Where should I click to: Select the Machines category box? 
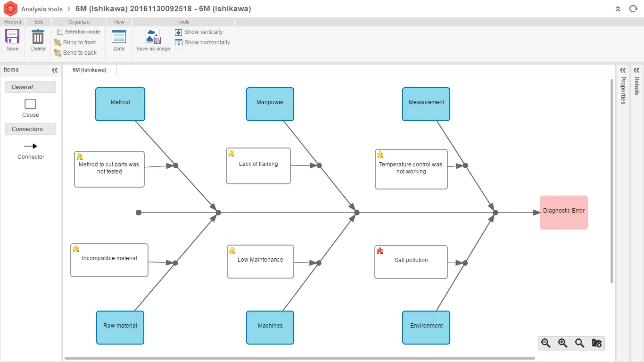(270, 328)
